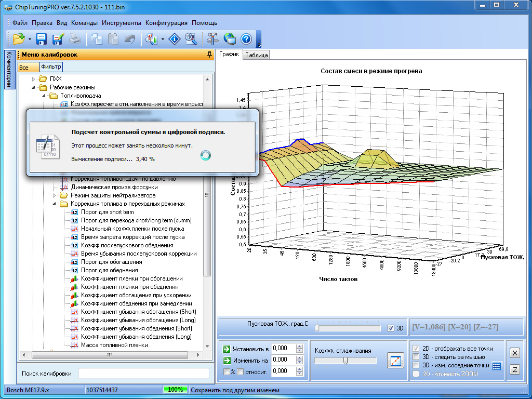
Task: Open the Инструменты menu
Action: (x=122, y=23)
